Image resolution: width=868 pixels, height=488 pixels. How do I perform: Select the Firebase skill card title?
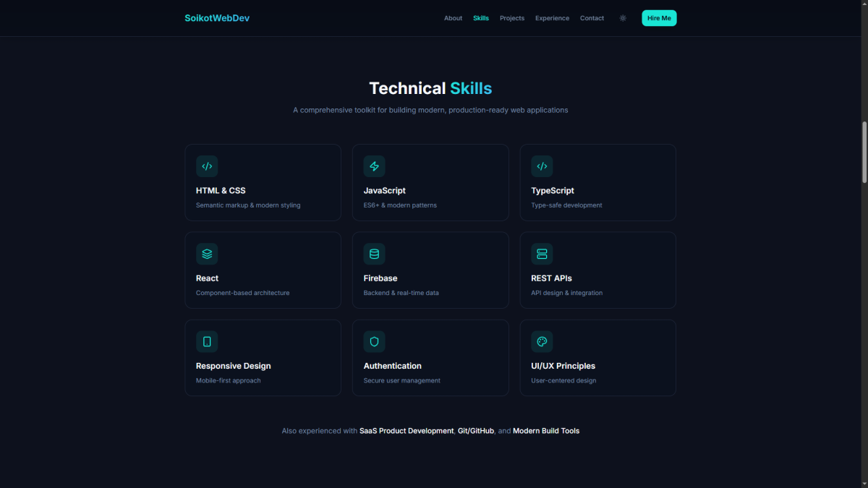pos(380,278)
